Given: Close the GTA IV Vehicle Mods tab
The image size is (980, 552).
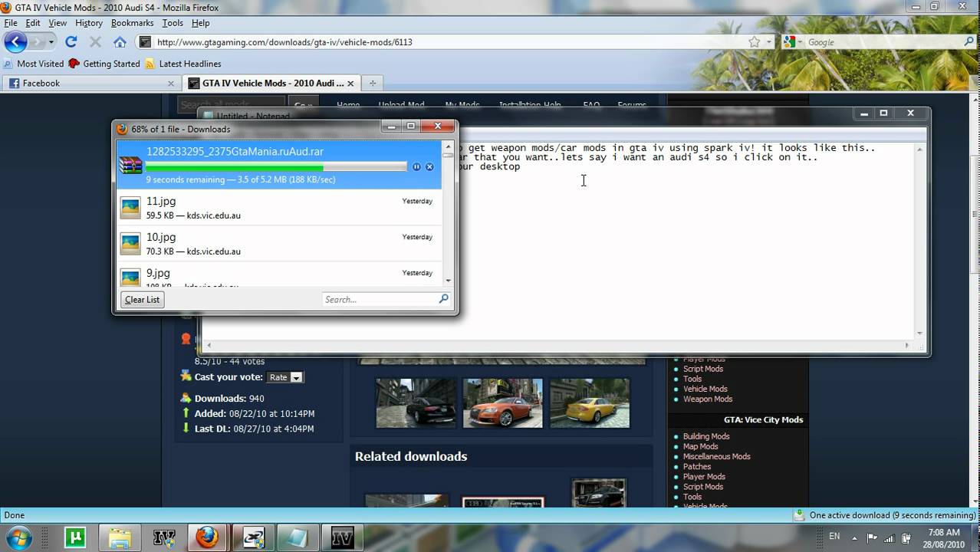Looking at the screenshot, I should (350, 83).
